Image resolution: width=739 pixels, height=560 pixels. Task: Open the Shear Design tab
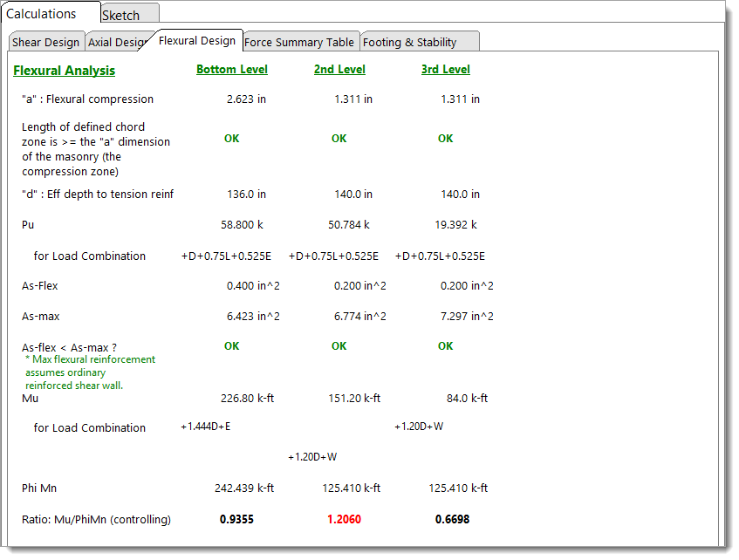[x=45, y=42]
